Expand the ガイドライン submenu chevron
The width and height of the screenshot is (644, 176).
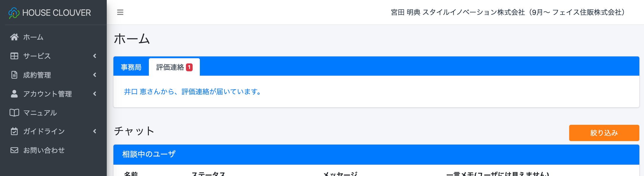(x=95, y=131)
